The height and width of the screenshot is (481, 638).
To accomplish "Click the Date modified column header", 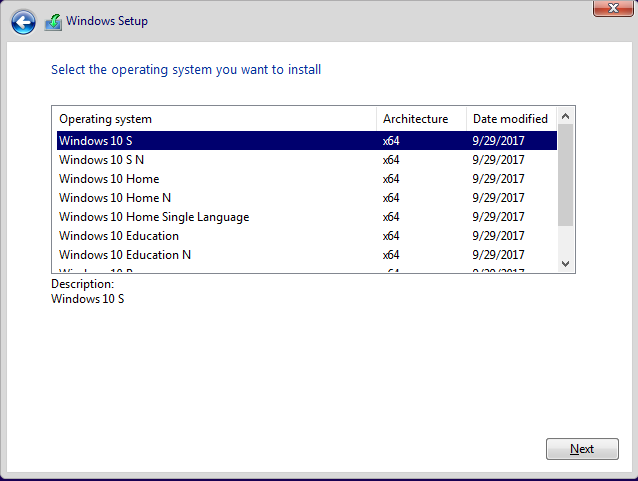I will tap(510, 119).
